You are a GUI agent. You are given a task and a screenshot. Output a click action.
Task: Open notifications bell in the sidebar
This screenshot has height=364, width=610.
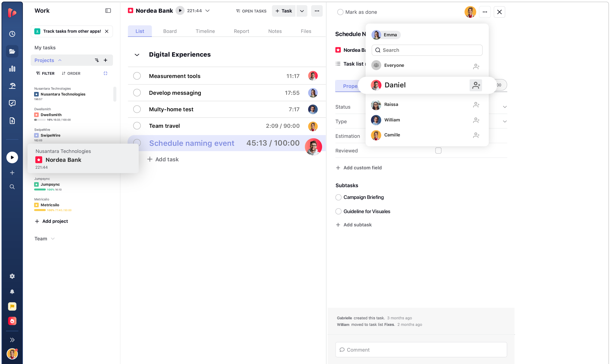pos(12,291)
